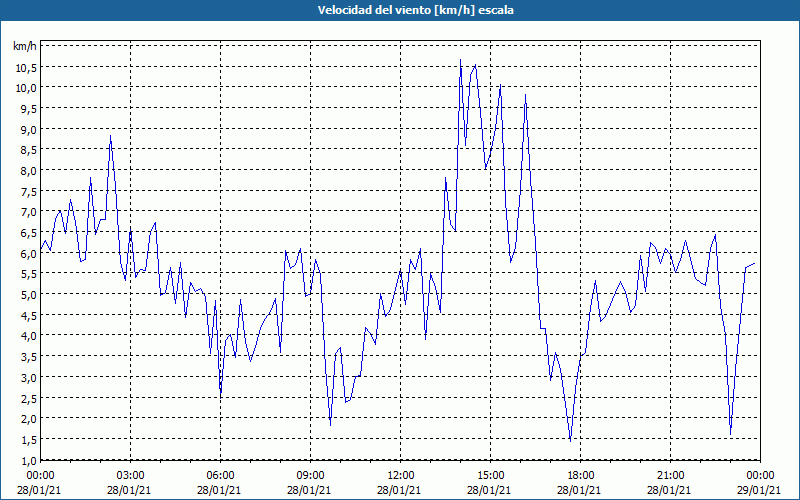Click the 8,5 y-axis label
800x500 pixels.
coord(29,150)
